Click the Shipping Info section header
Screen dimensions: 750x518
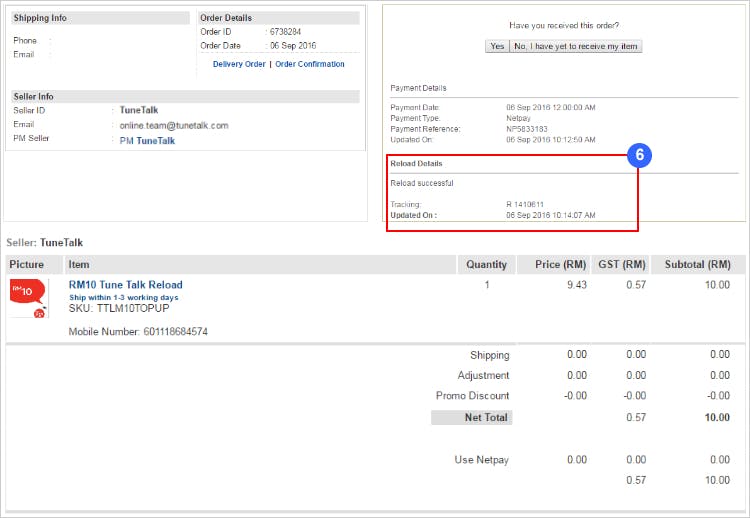click(100, 18)
